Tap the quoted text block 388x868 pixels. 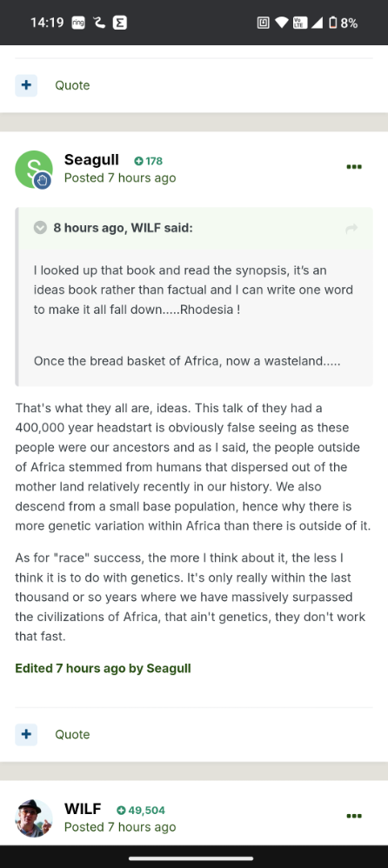click(194, 316)
